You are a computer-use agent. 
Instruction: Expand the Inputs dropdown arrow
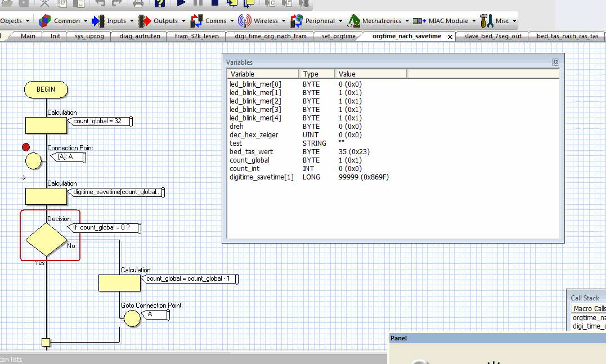click(132, 21)
